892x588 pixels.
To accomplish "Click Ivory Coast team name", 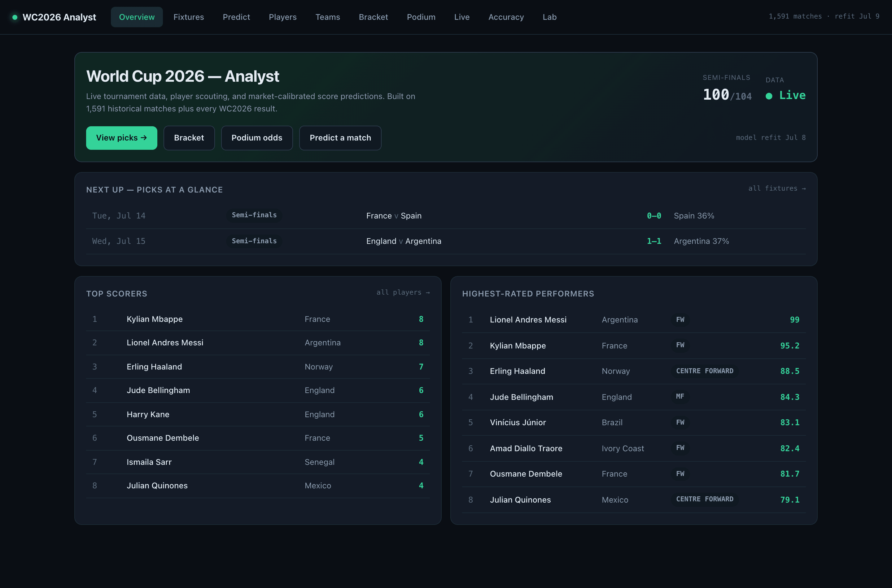I will point(623,448).
